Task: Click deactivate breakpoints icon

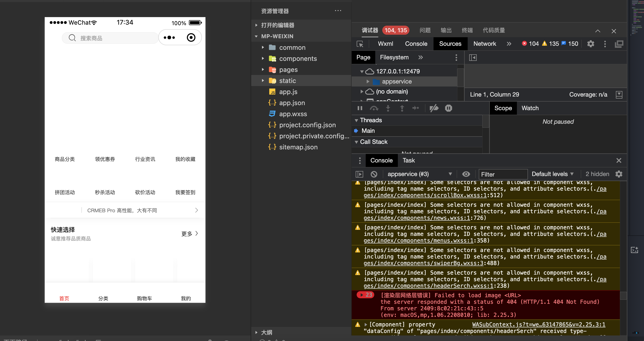Action: [x=434, y=108]
